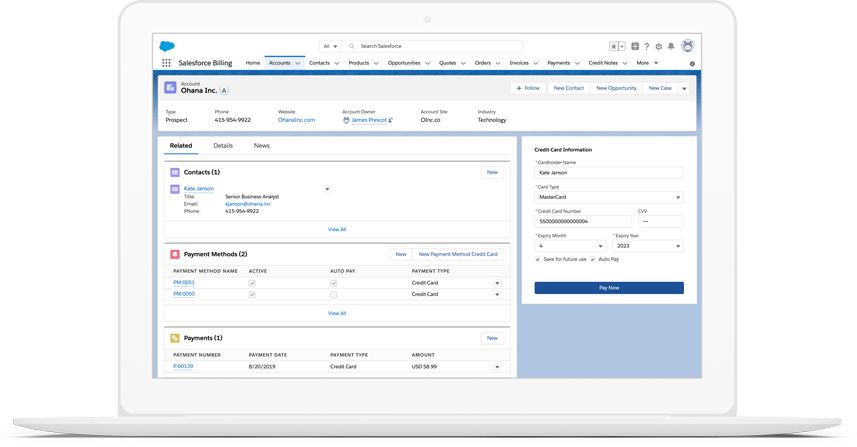This screenshot has width=857, height=447.
Task: Open the More navigation dropdown
Action: tap(647, 63)
